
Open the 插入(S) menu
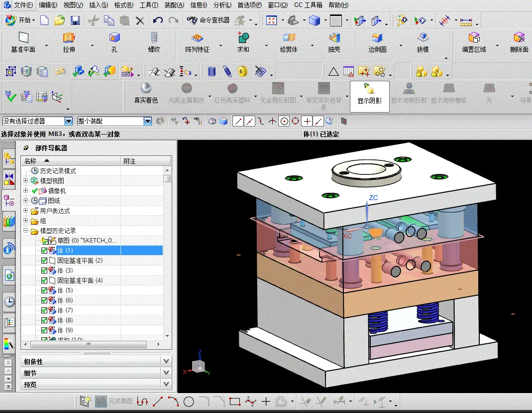click(99, 5)
